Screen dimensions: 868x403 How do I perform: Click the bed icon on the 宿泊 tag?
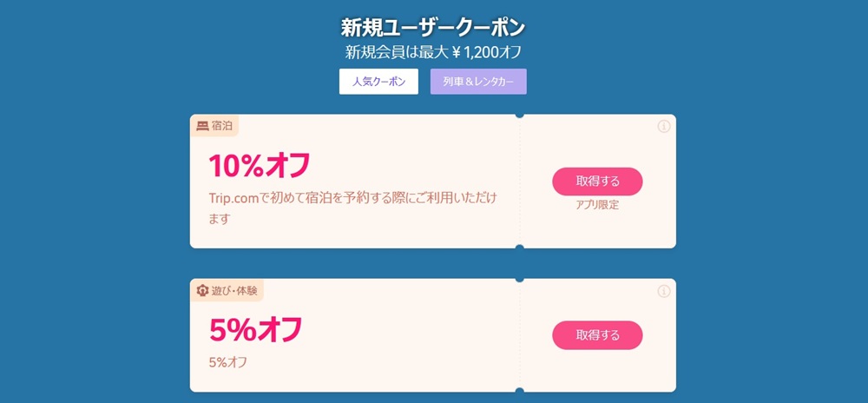(x=202, y=126)
